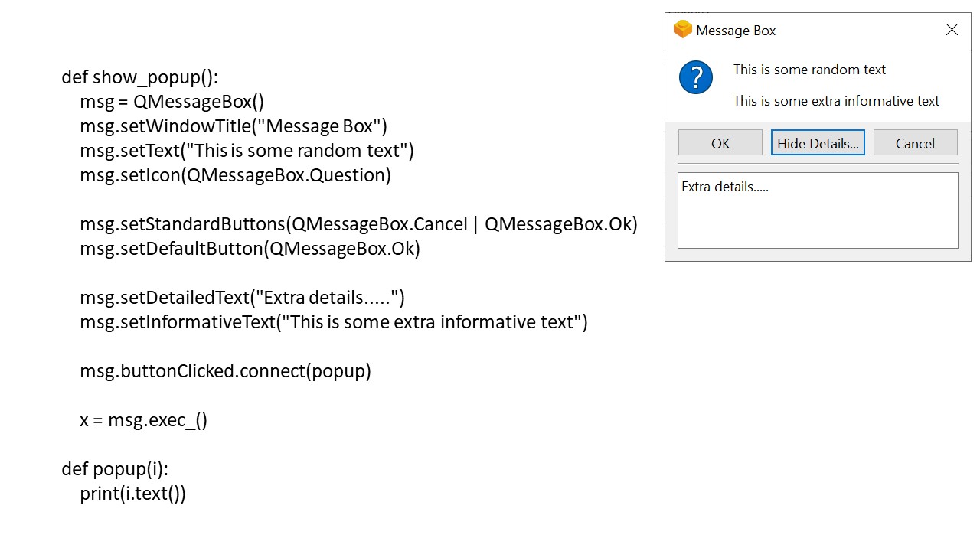Click the yellow cube icon in the title bar
The height and width of the screenshot is (551, 980).
point(682,30)
